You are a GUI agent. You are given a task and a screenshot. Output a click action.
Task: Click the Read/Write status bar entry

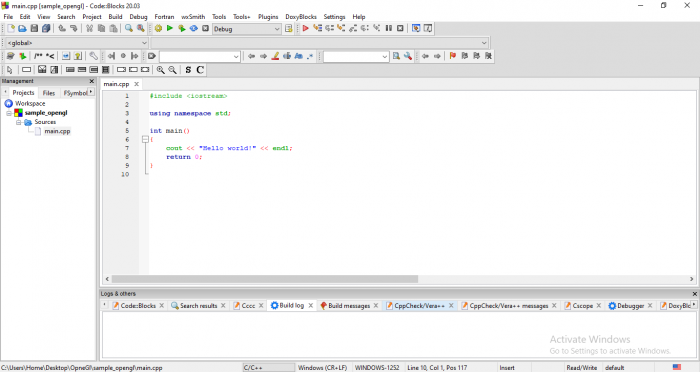(x=581, y=368)
